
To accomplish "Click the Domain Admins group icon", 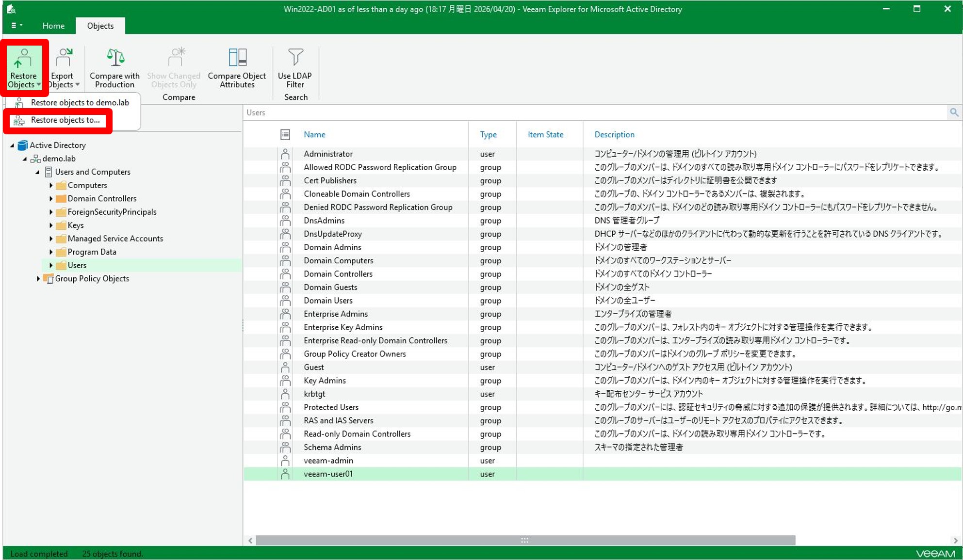I will tap(285, 247).
